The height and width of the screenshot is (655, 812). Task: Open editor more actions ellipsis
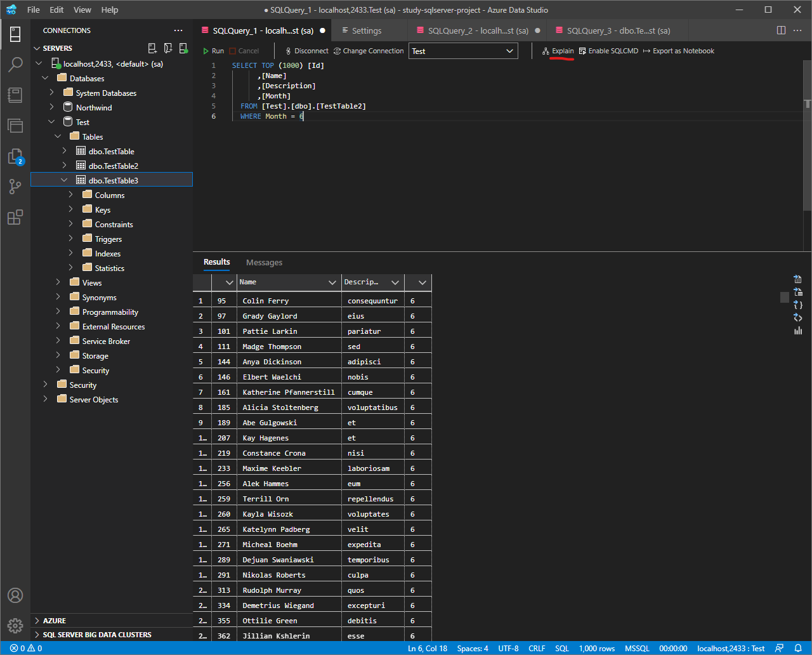point(797,30)
